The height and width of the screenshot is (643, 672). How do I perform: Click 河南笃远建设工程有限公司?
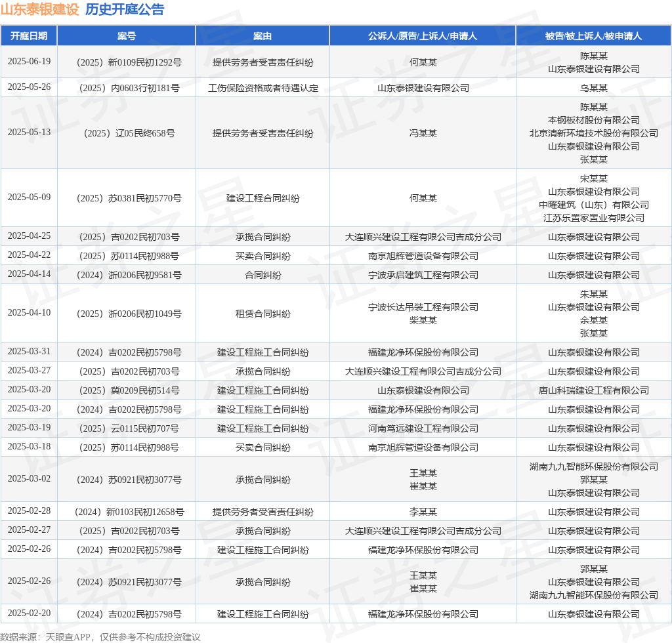[423, 429]
